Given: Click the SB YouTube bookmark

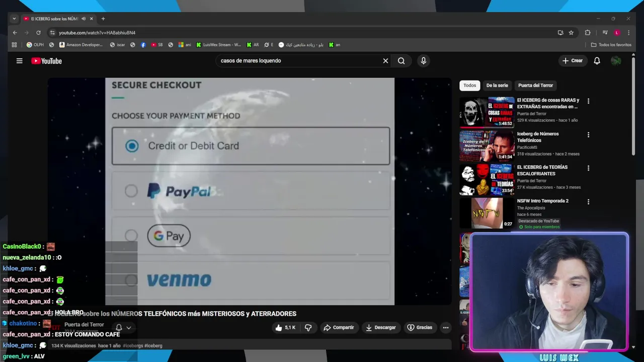Looking at the screenshot, I should click(157, 45).
